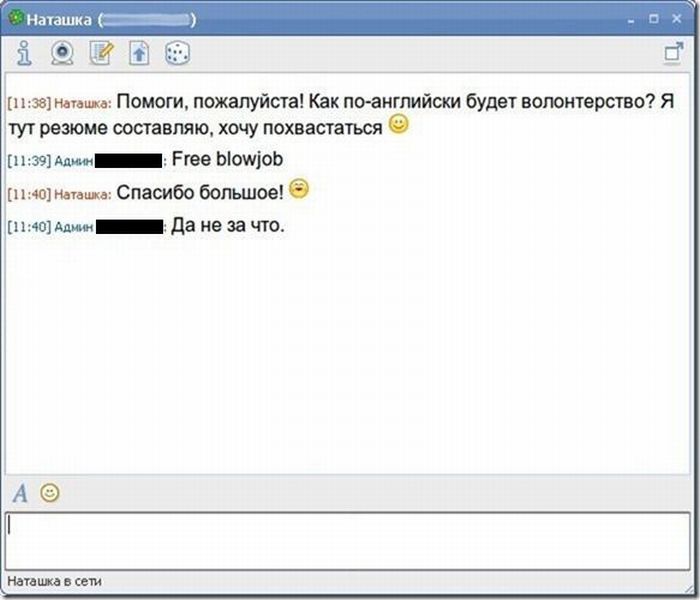Click into the message input field
Viewport: 700px width, 600px height.
click(348, 540)
